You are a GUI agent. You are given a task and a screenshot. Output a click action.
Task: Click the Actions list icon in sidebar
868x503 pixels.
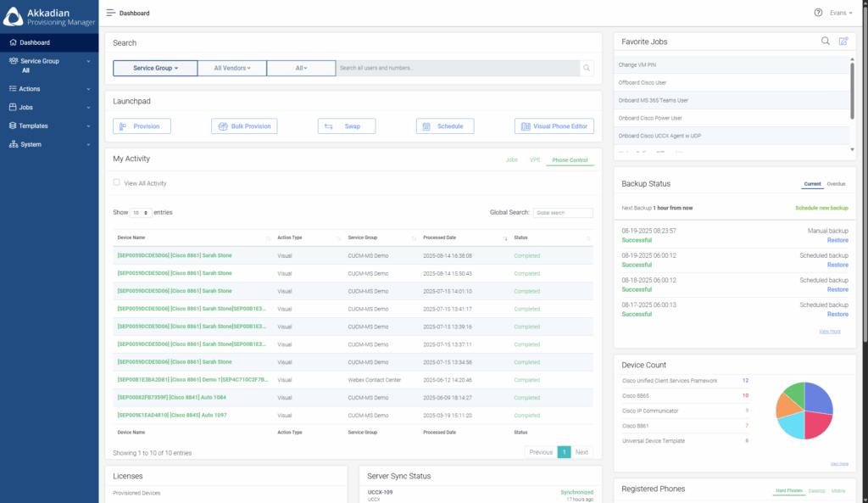coord(13,88)
